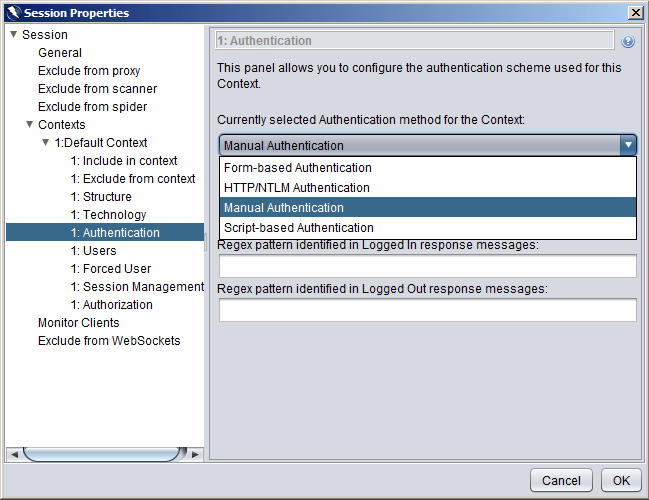Click tree scrollbar right arrow
This screenshot has height=500, width=649.
pos(195,454)
